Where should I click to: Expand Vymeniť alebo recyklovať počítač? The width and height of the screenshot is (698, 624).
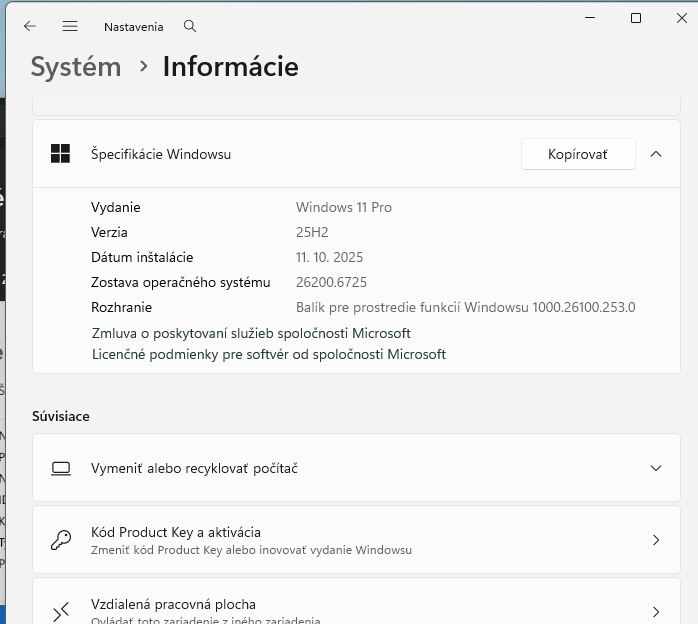pos(656,468)
